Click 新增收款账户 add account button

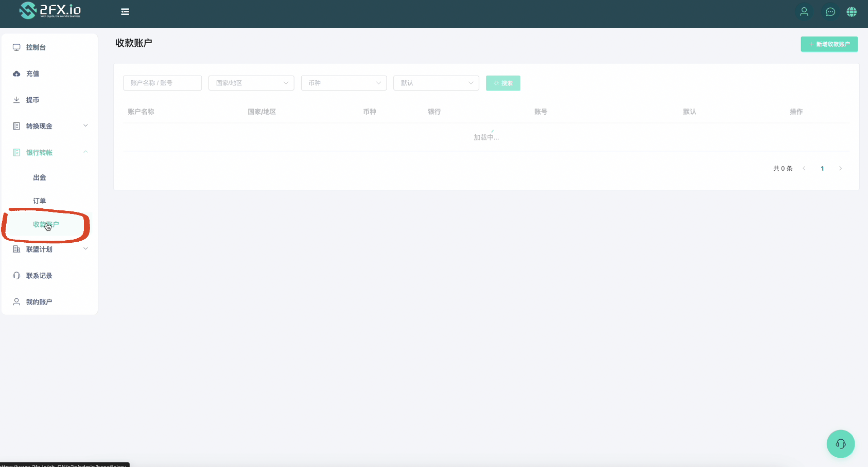tap(829, 44)
